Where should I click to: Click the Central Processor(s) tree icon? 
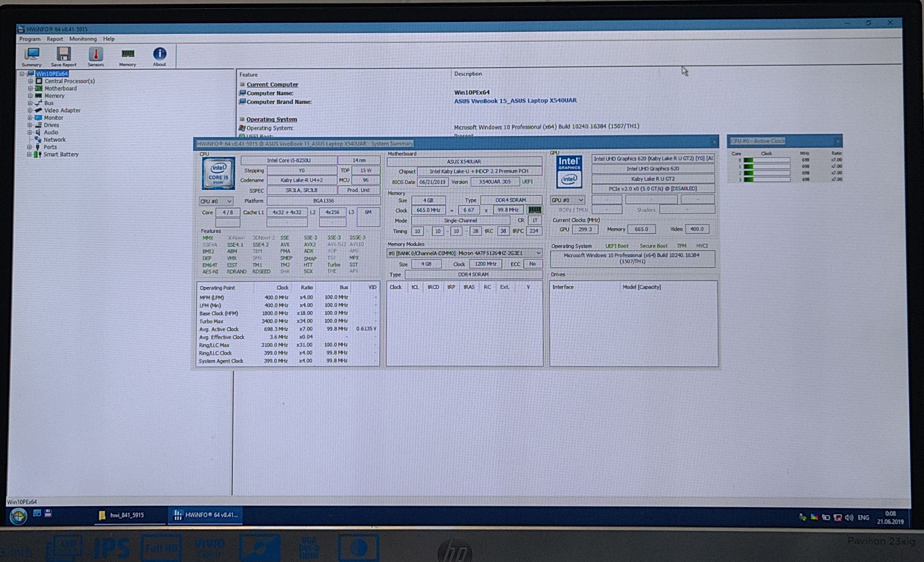pos(39,81)
